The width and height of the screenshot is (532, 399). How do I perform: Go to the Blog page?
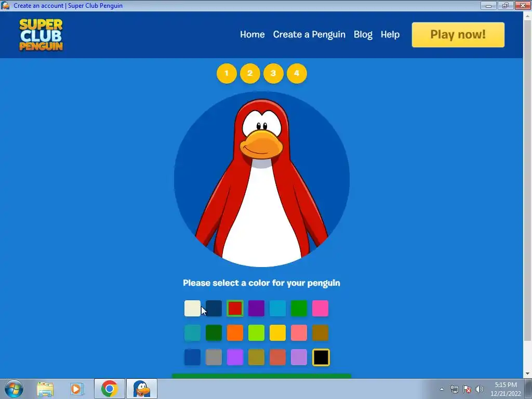pyautogui.click(x=363, y=34)
